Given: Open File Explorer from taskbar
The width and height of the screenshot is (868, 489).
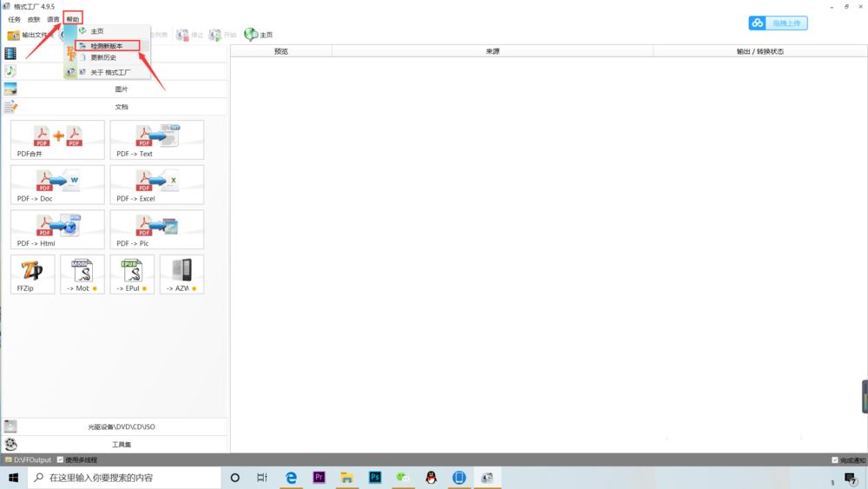Looking at the screenshot, I should tap(347, 478).
